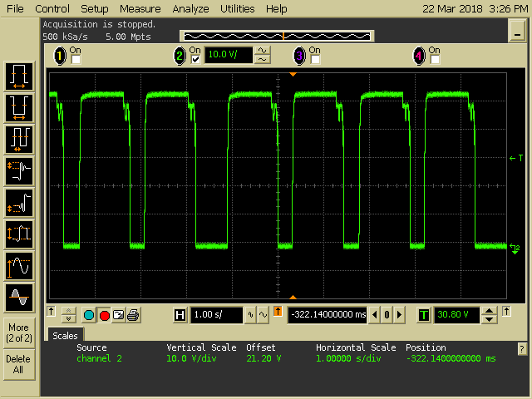Image resolution: width=532 pixels, height=399 pixels.
Task: Click the trigger level T marker
Action: [x=516, y=158]
